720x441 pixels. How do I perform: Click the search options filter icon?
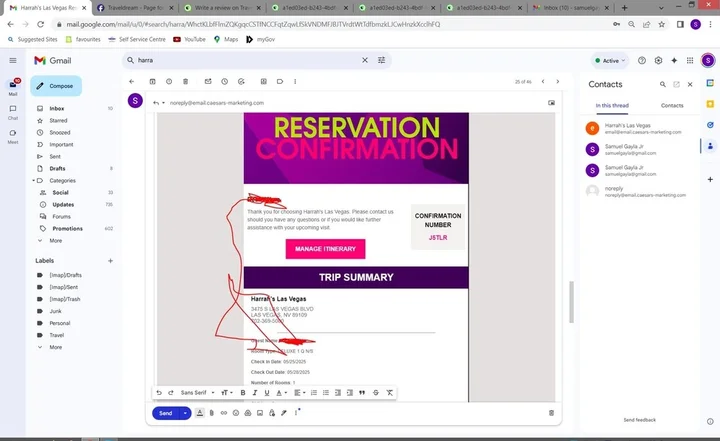pyautogui.click(x=382, y=60)
